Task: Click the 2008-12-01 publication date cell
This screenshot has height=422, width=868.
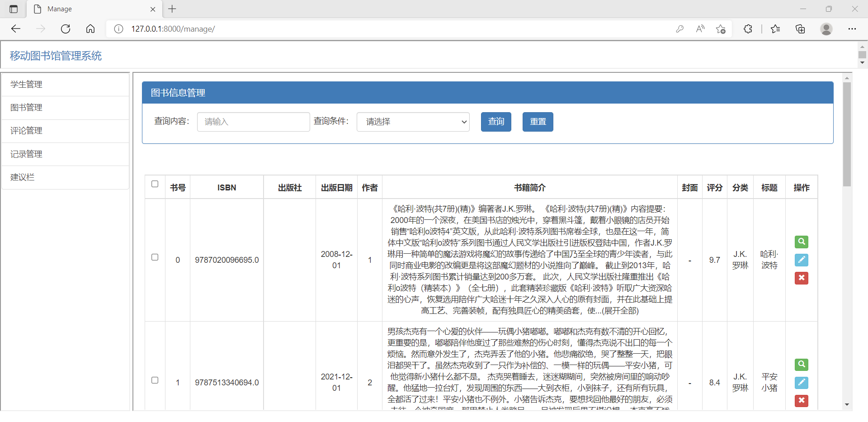Action: click(336, 260)
